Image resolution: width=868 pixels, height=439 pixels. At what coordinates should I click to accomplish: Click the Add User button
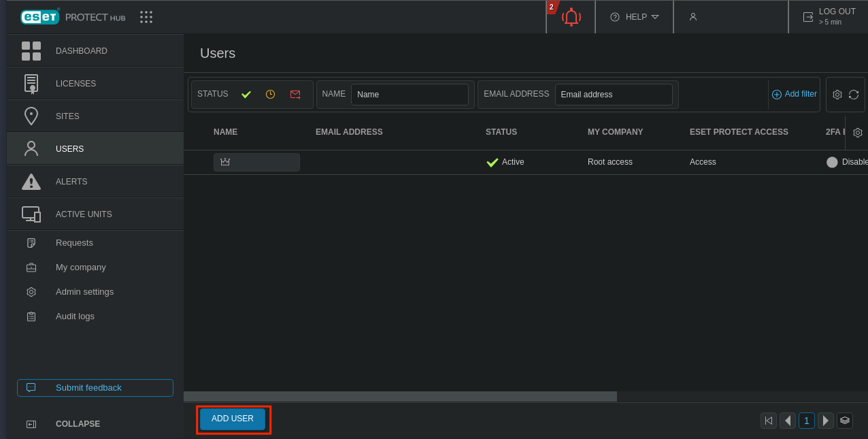point(233,419)
